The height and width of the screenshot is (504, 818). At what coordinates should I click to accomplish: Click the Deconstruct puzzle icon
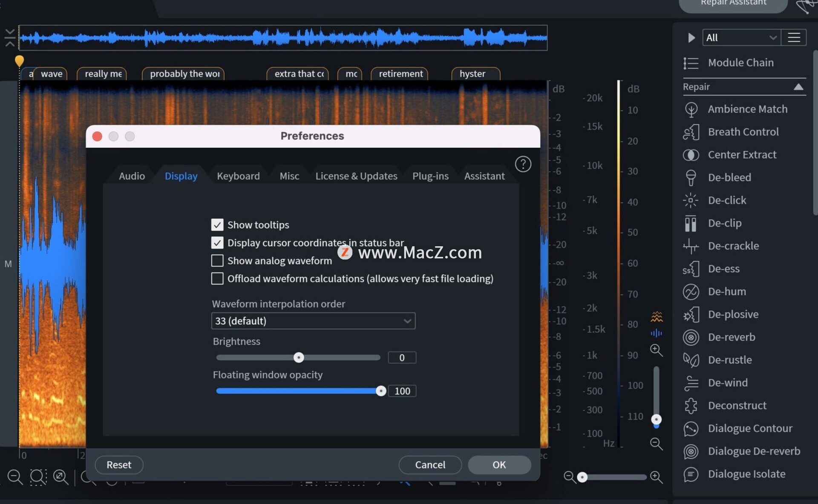(691, 406)
